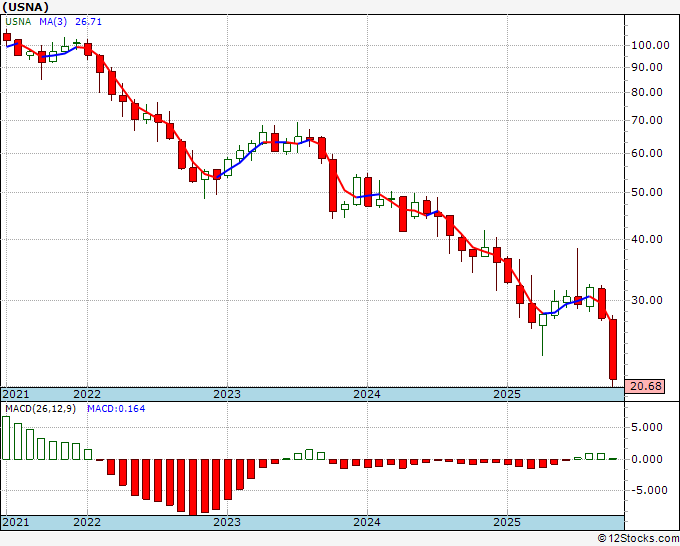The width and height of the screenshot is (680, 546).
Task: Click 2021 on the MACD timeline
Action: [16, 522]
